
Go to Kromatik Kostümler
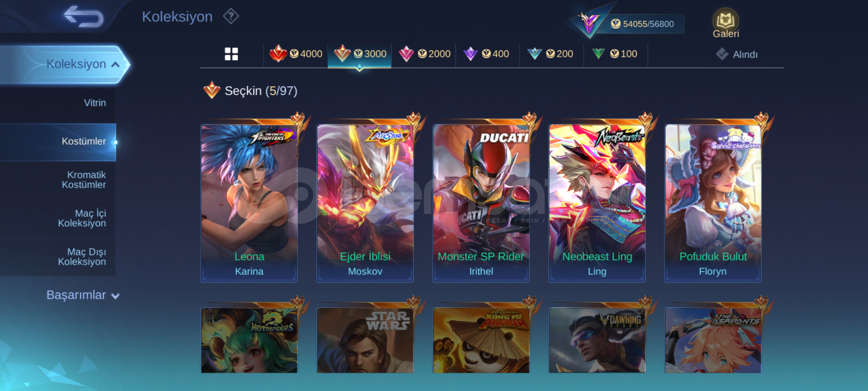coord(84,180)
